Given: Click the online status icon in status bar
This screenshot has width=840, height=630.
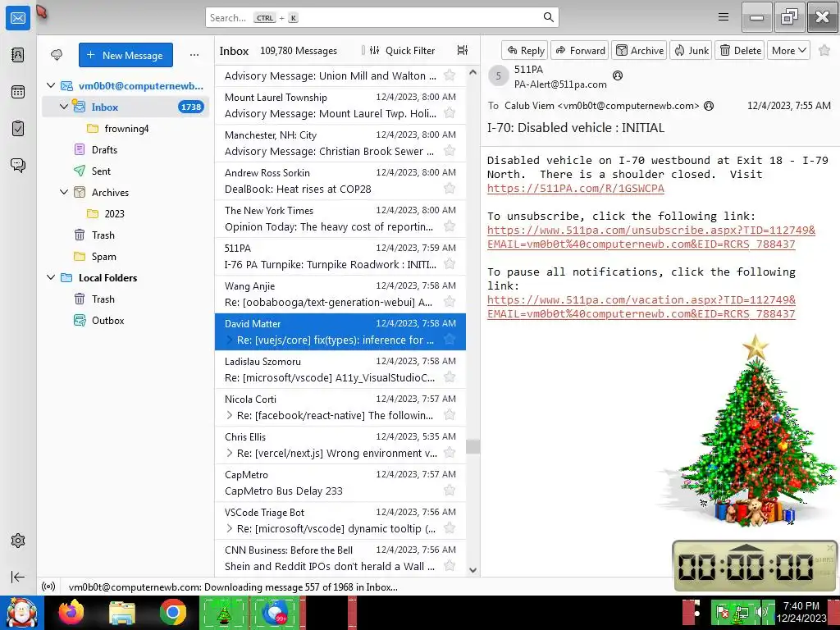Looking at the screenshot, I should (48, 587).
